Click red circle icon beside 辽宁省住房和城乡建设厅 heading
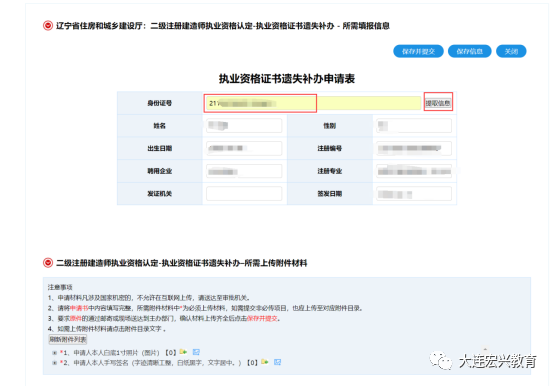Image resolution: width=554 pixels, height=386 pixels. pyautogui.click(x=48, y=26)
